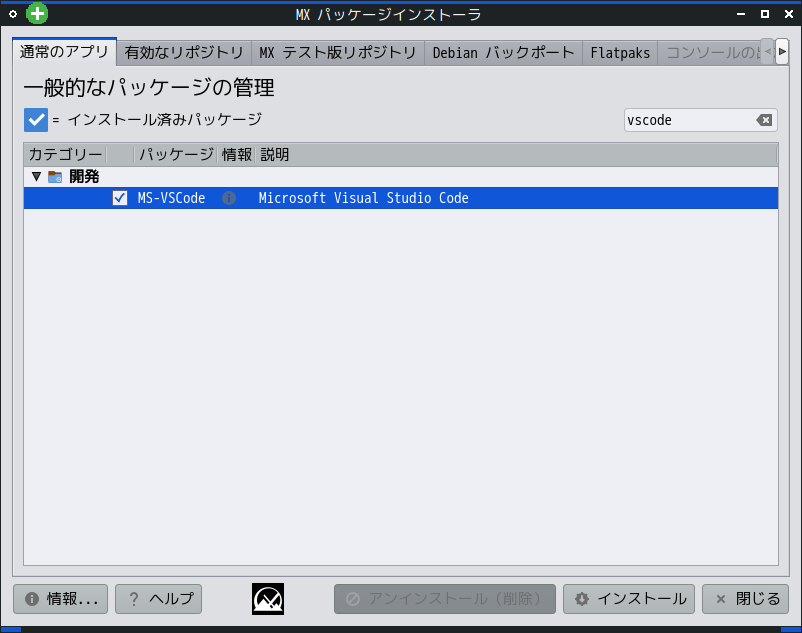This screenshot has width=802, height=633.
Task: Clear the vscode search using the erase icon
Action: pos(765,120)
